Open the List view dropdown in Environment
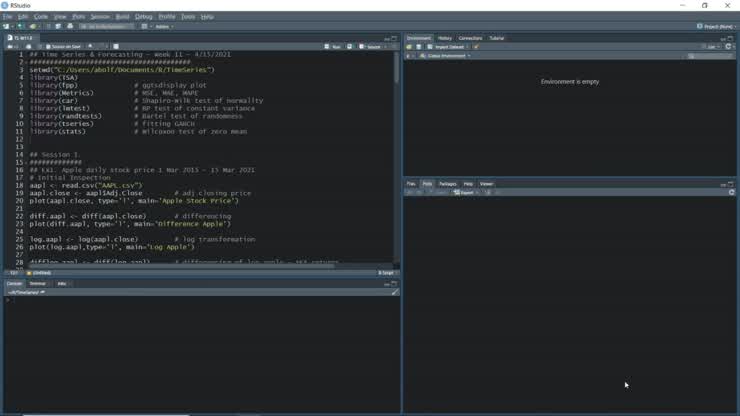This screenshot has height=416, width=740. pos(711,47)
